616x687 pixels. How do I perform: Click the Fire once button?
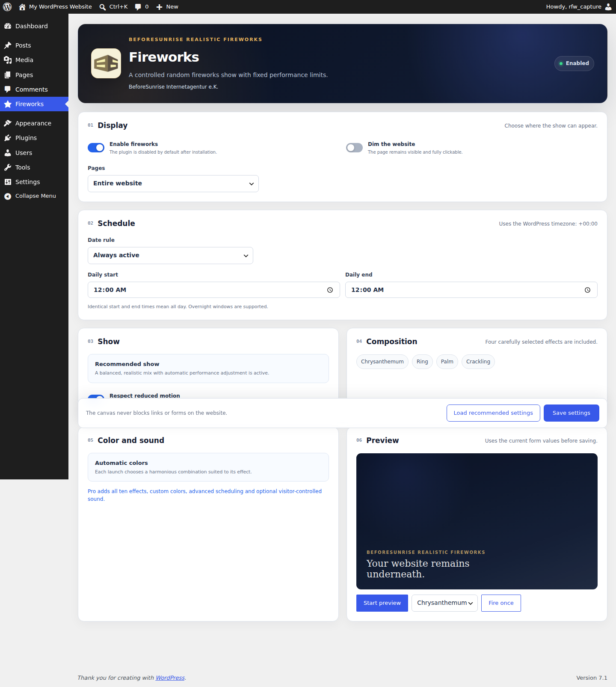pos(501,603)
